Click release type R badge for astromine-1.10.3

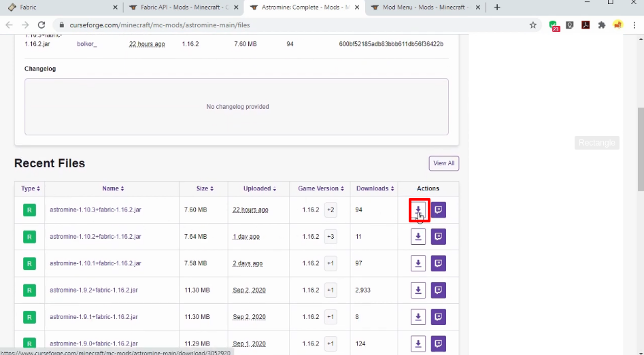point(29,210)
